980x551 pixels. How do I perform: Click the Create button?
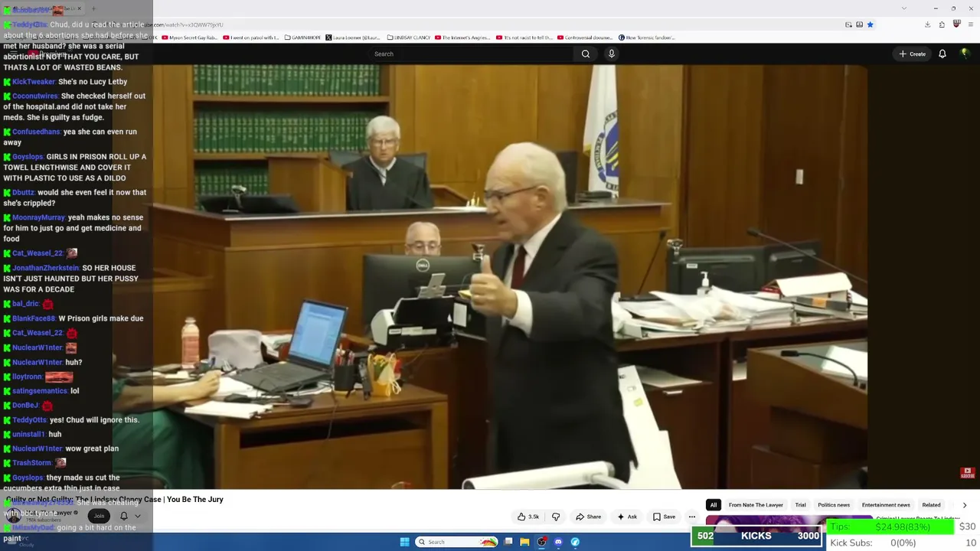pos(913,54)
